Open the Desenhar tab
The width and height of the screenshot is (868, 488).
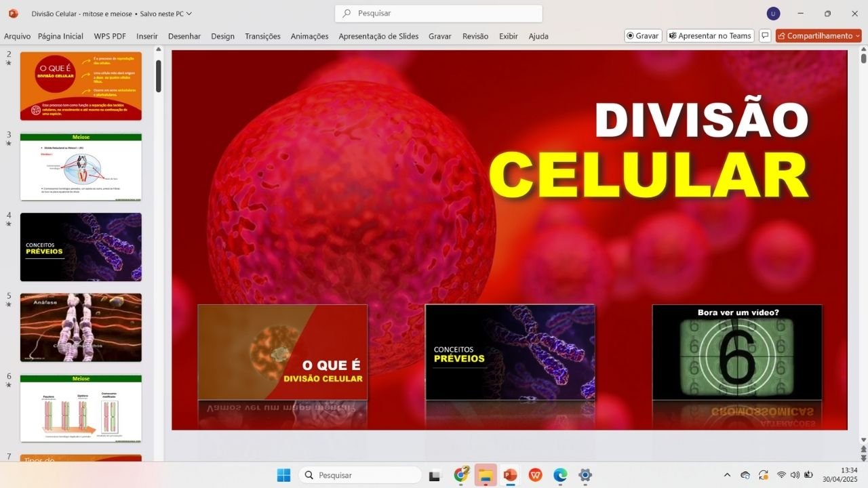point(184,36)
